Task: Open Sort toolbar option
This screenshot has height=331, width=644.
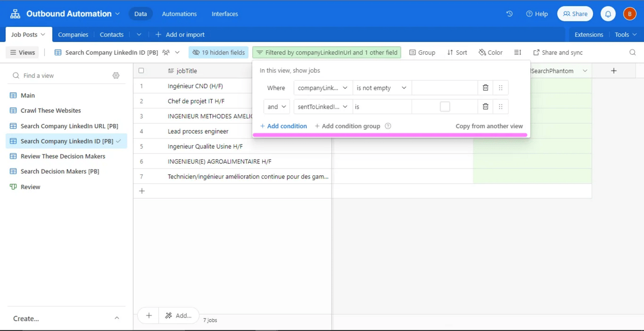Action: pyautogui.click(x=457, y=52)
